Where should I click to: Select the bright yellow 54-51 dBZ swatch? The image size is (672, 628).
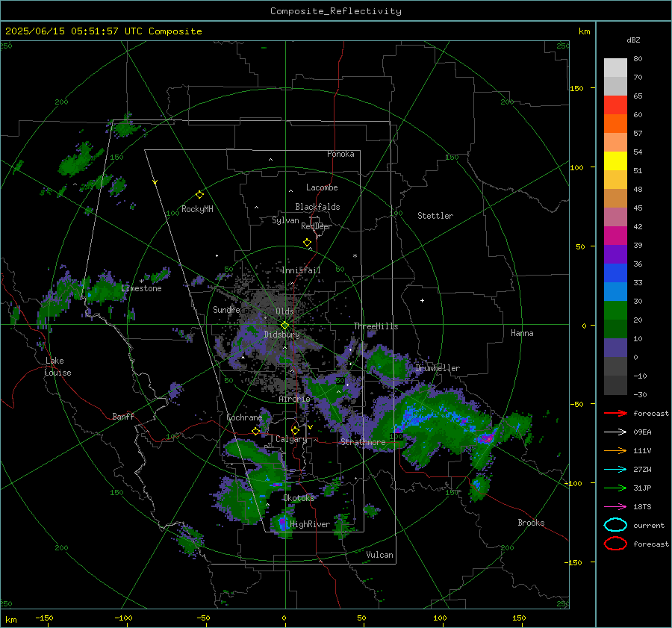click(x=615, y=161)
